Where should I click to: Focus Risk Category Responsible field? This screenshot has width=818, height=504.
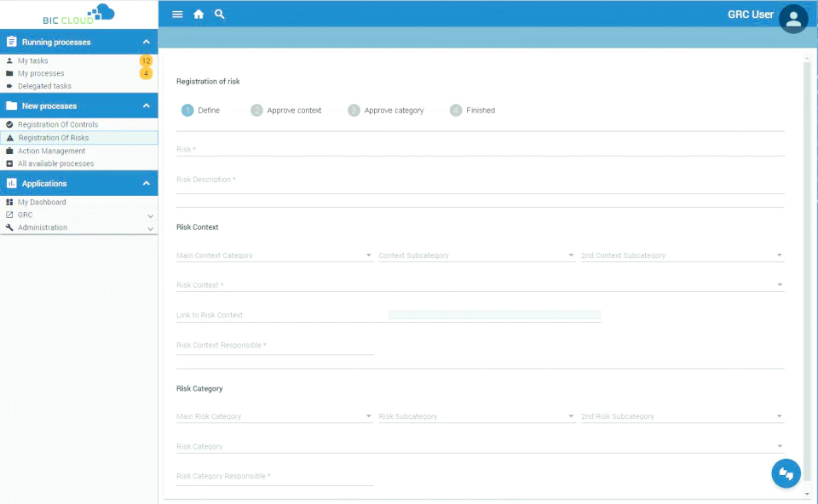(274, 477)
